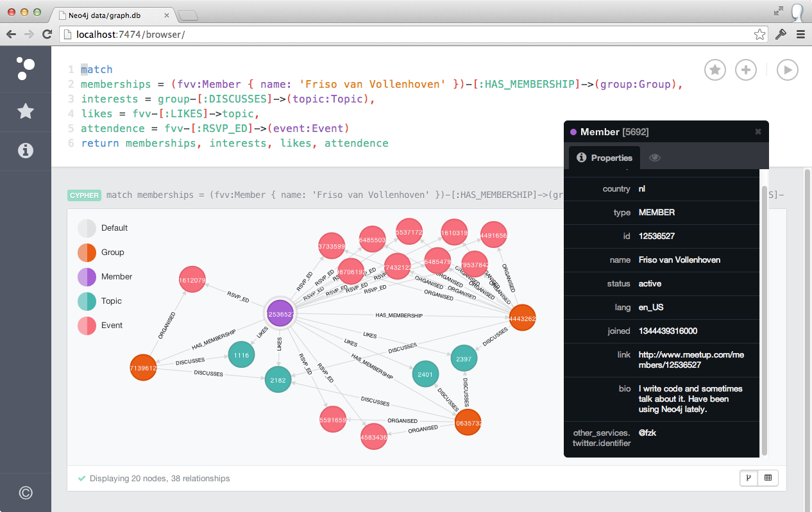The width and height of the screenshot is (812, 512).
Task: Switch to graph view mode in result frame
Action: (x=749, y=477)
